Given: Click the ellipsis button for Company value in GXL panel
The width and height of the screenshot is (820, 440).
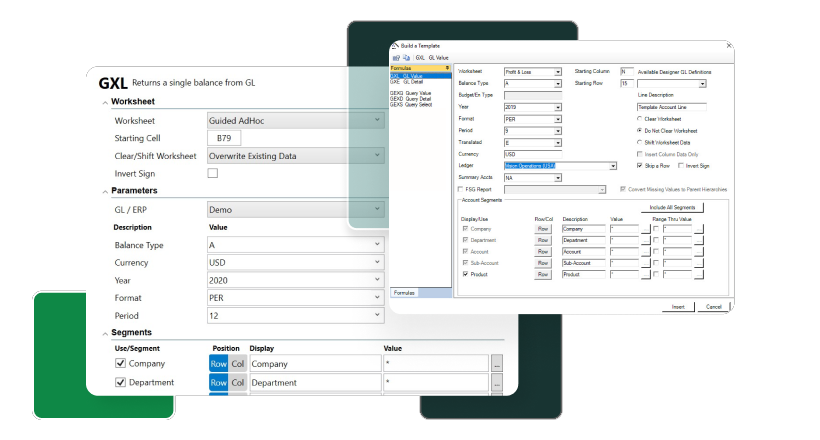Looking at the screenshot, I should pyautogui.click(x=497, y=364).
